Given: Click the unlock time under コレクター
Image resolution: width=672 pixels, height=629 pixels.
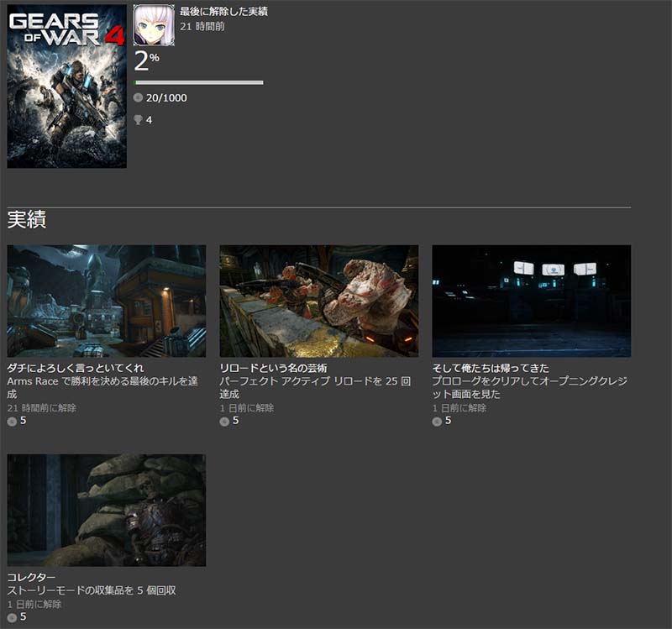Looking at the screenshot, I should coord(34,604).
